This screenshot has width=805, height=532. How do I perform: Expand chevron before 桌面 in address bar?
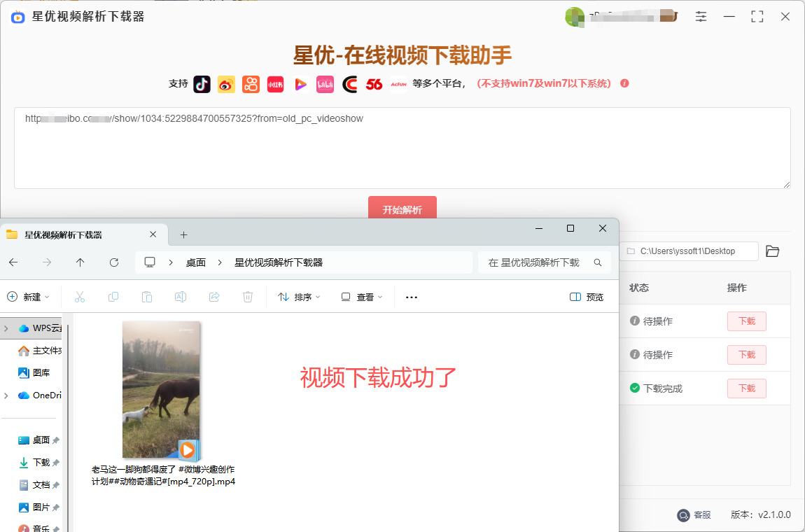[x=171, y=262]
